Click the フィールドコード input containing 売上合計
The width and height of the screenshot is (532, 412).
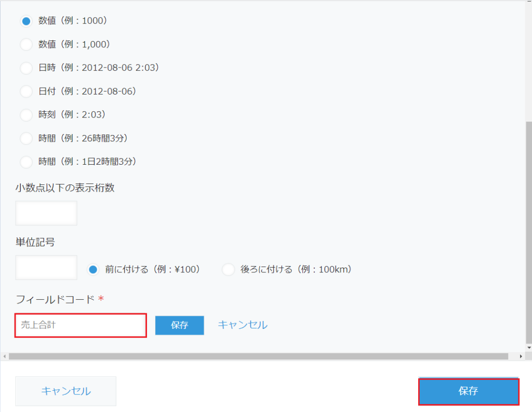pyautogui.click(x=81, y=325)
